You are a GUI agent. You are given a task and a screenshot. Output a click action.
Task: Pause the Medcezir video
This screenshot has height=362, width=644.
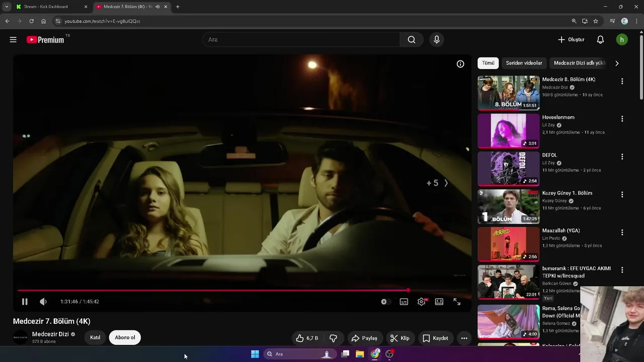tap(25, 302)
